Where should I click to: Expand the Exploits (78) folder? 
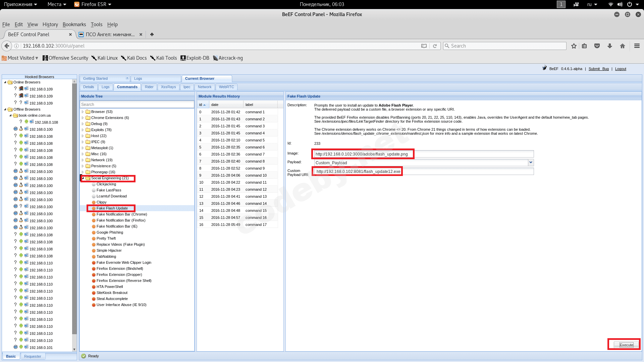point(83,130)
